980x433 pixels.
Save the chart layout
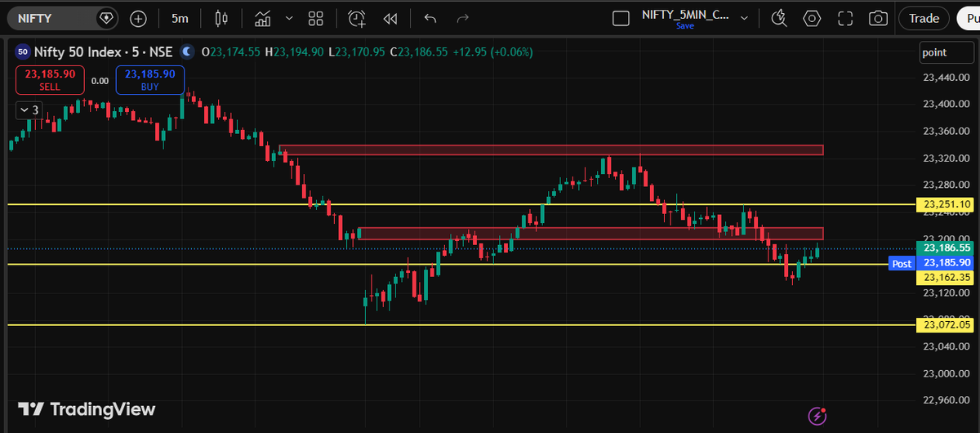coord(684,26)
